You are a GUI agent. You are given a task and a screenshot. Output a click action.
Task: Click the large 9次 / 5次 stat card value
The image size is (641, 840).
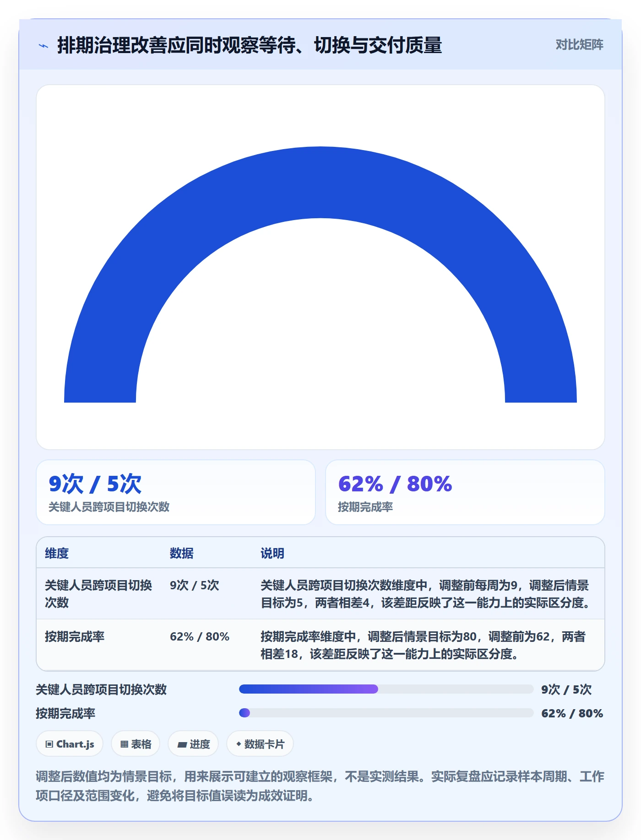(95, 484)
